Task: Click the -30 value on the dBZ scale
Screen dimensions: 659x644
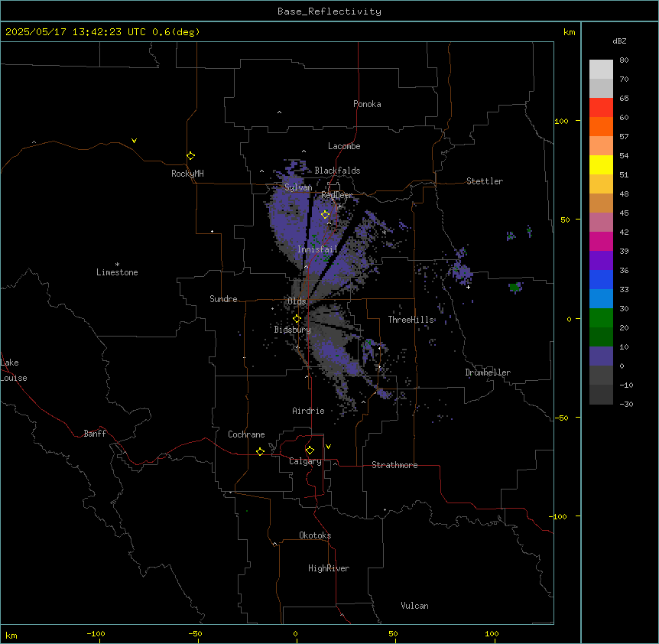Action: point(626,405)
